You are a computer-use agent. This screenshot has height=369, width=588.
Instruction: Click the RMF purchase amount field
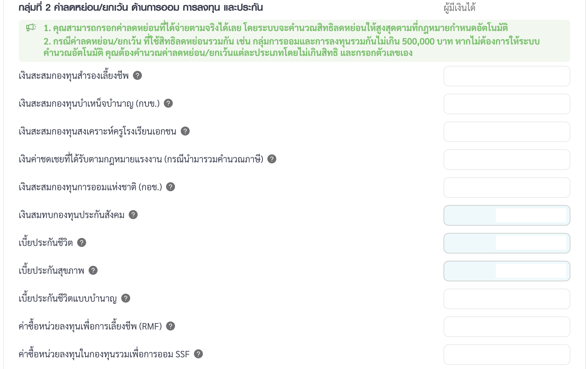(507, 327)
